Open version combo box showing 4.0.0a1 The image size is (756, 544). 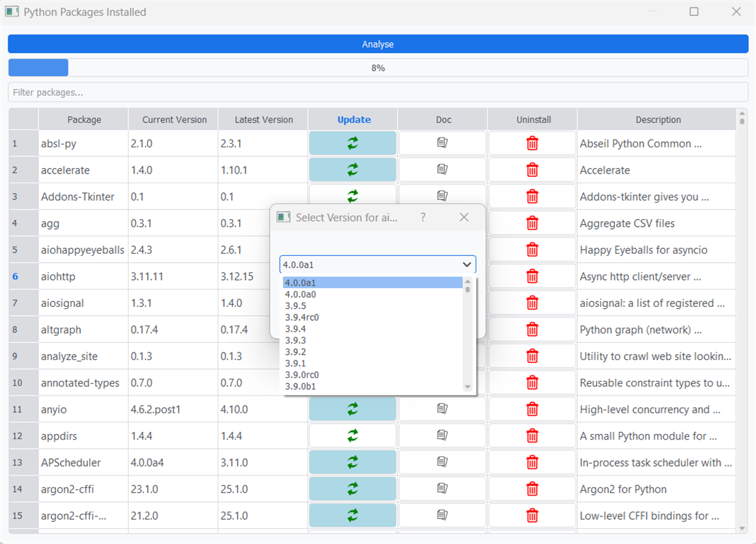(x=377, y=264)
